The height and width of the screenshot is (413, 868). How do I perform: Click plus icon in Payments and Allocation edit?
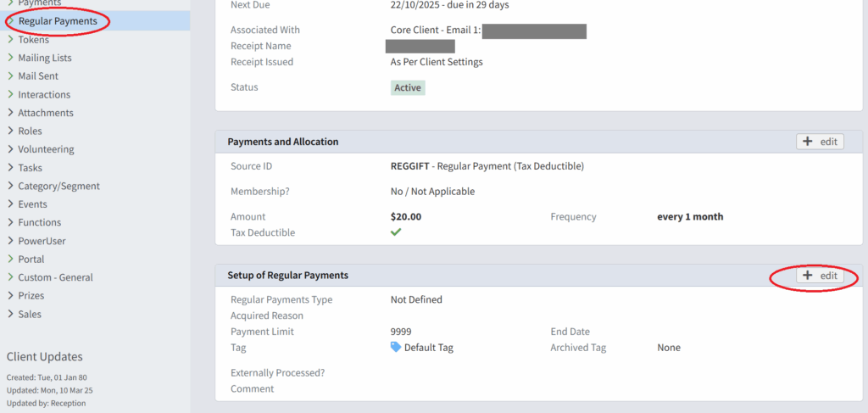[x=809, y=142]
